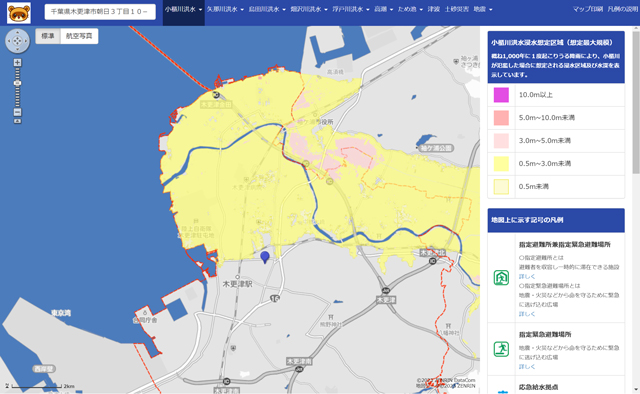Pan the map right with the compass arrow
640x394 pixels.
coord(26,41)
